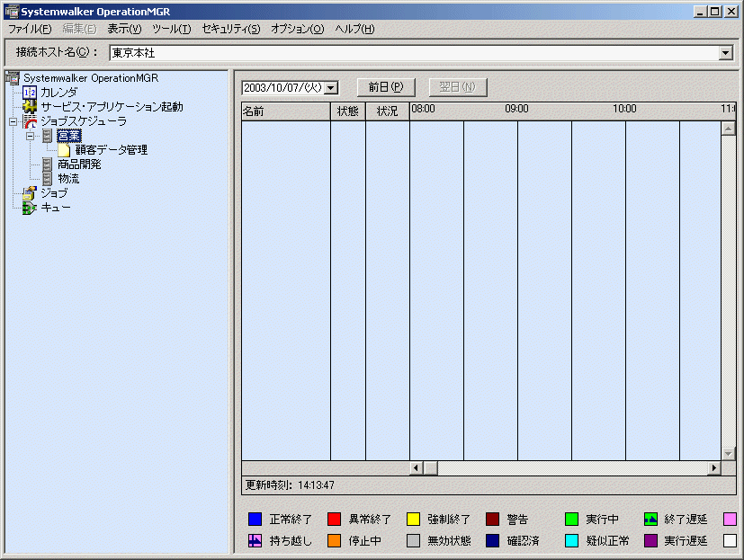Click the timeline horizontal scroll right arrow
The height and width of the screenshot is (560, 744).
714,468
